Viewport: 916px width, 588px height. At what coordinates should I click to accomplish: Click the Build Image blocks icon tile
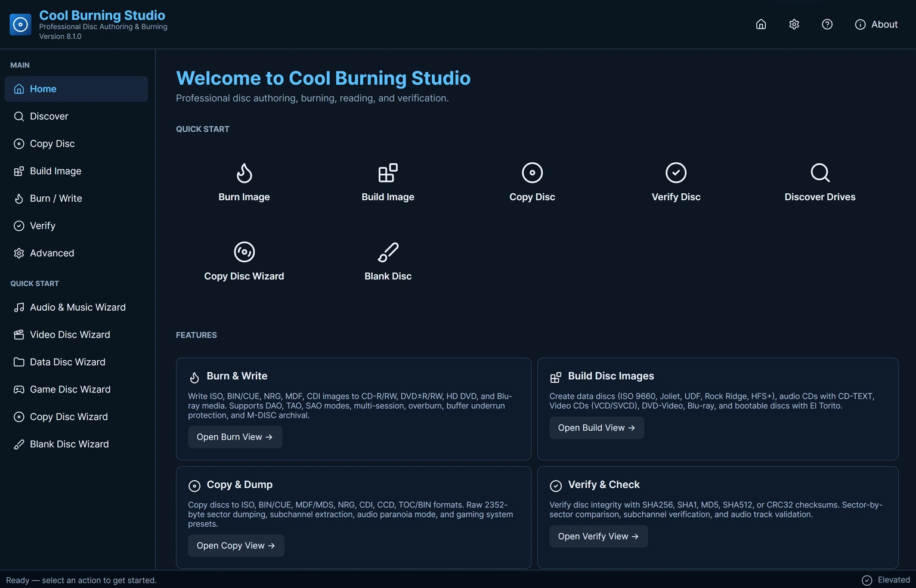[388, 173]
